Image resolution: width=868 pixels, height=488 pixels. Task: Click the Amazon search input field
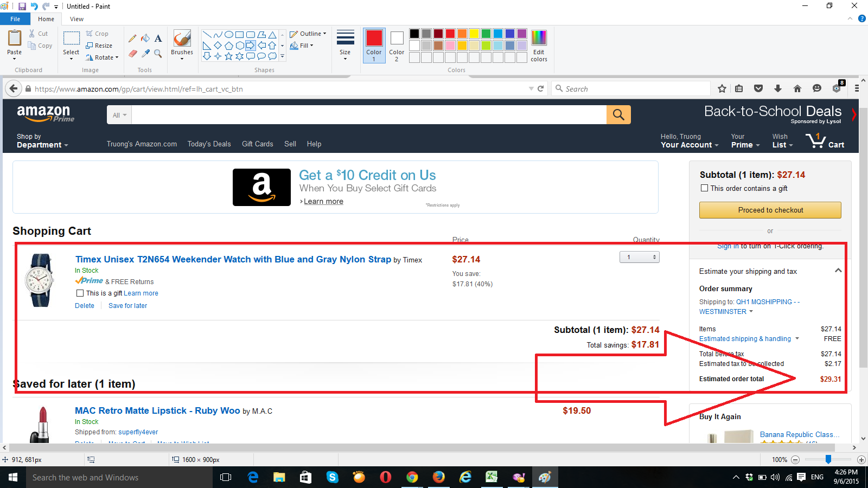click(x=369, y=115)
